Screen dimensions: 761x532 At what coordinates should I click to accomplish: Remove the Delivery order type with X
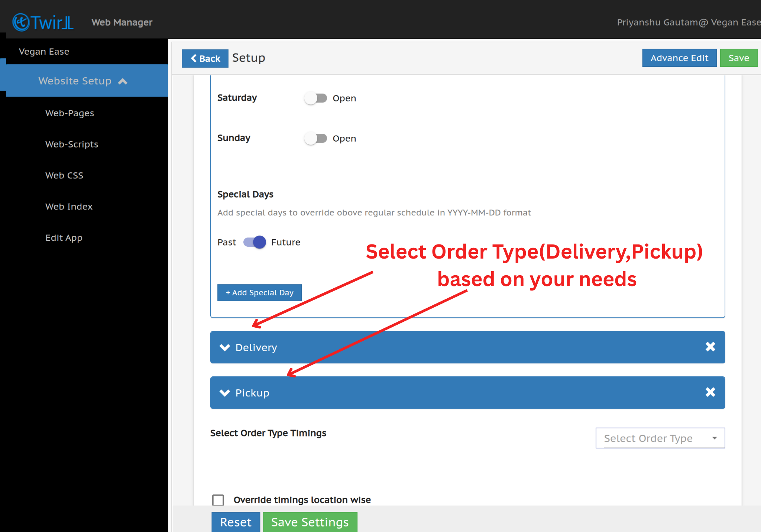tap(710, 347)
